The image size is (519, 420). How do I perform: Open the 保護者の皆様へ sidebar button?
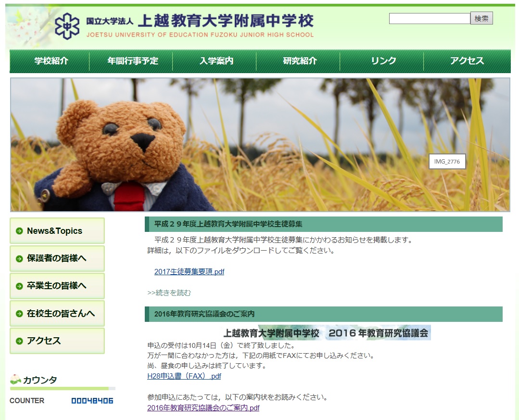click(x=57, y=258)
